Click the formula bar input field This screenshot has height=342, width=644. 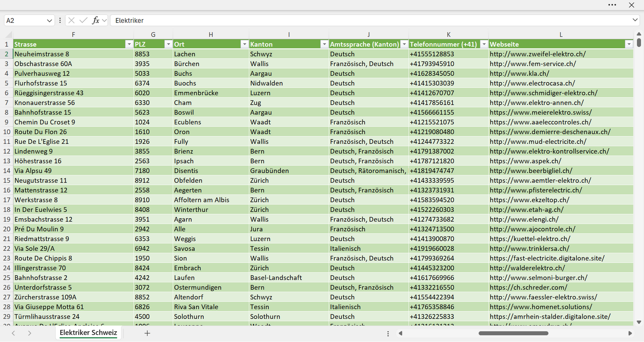pyautogui.click(x=370, y=20)
